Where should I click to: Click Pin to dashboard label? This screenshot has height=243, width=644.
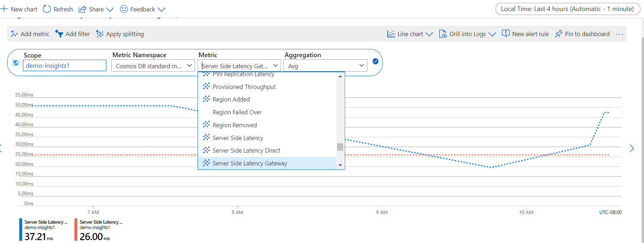click(587, 34)
